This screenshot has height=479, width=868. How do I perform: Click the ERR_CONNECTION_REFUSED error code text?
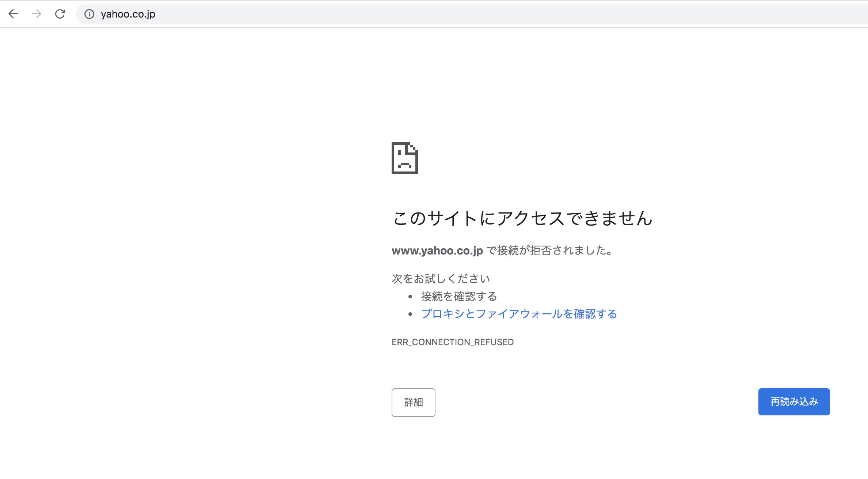[x=453, y=342]
